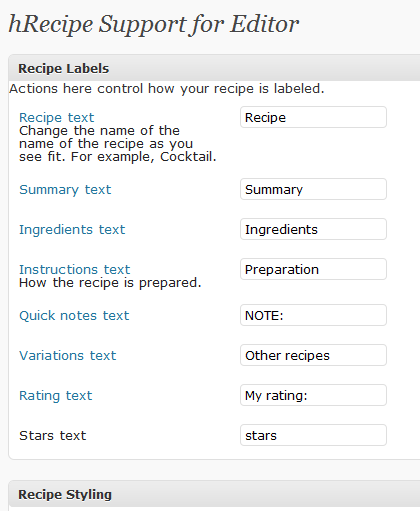Click the Recipe Labels description sentence
The height and width of the screenshot is (511, 420).
tap(167, 89)
